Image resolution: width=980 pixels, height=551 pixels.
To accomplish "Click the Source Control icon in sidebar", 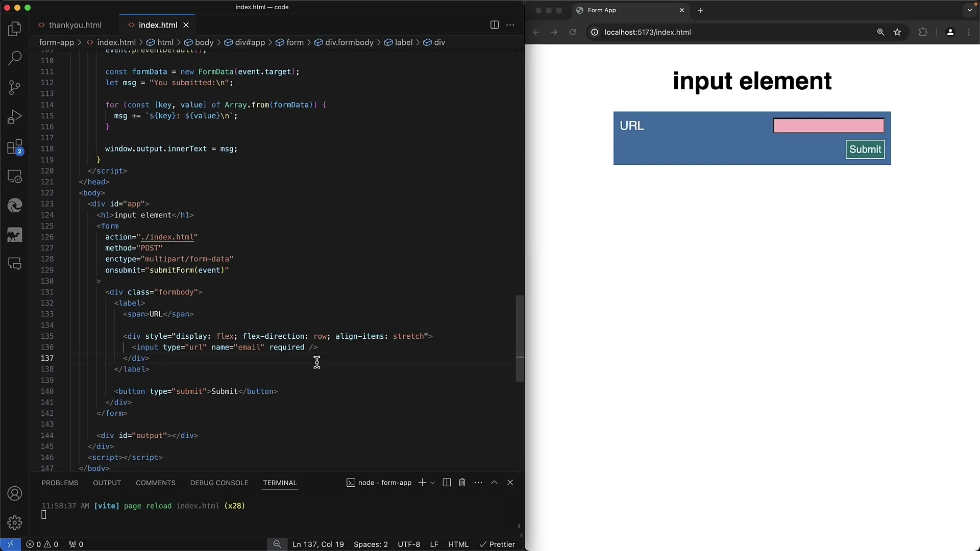I will (15, 87).
